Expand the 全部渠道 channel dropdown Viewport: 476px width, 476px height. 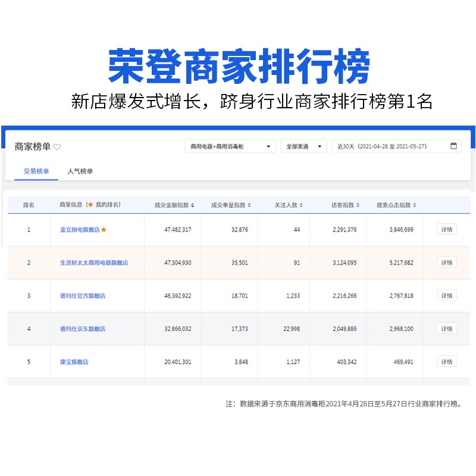tap(303, 146)
